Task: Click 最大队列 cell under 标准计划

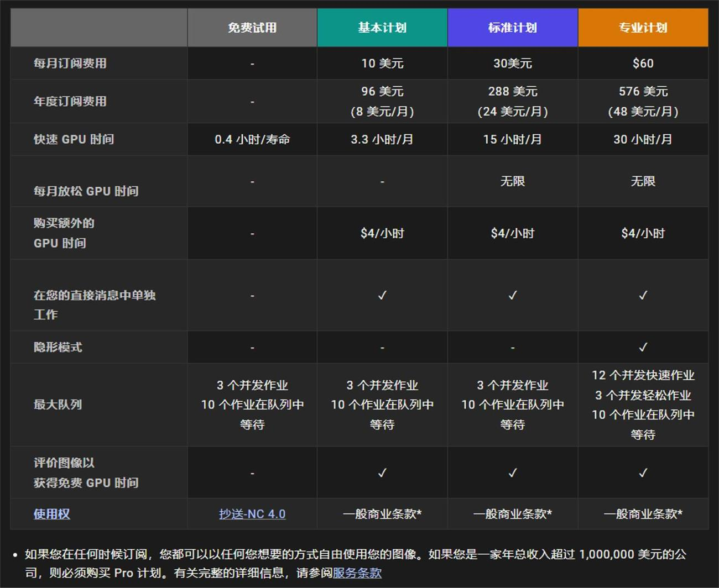Action: click(x=513, y=405)
